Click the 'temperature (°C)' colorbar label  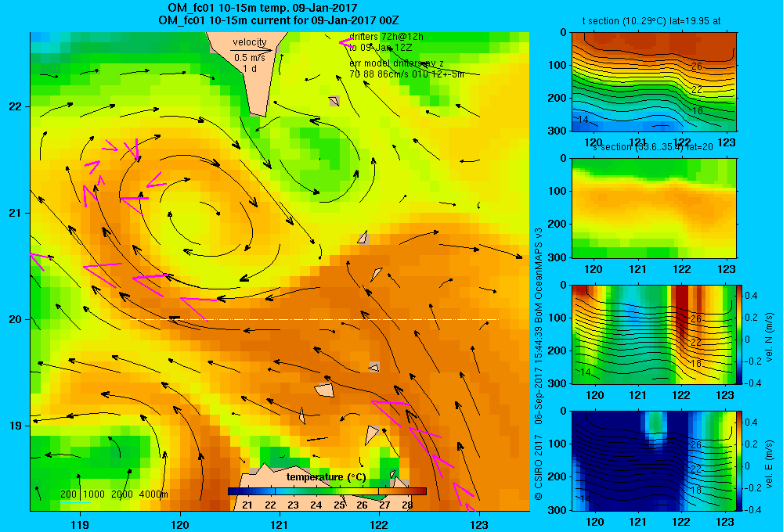326,477
